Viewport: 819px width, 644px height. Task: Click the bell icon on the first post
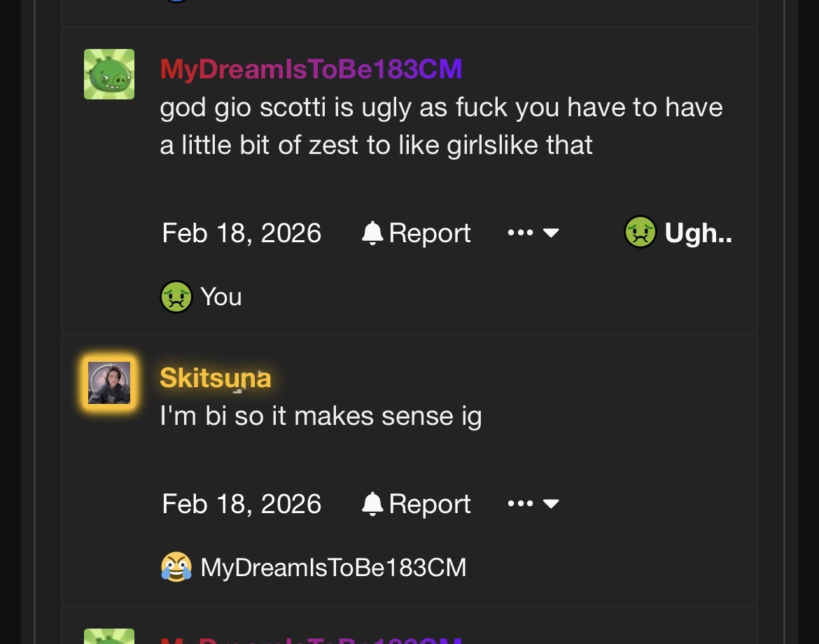372,233
